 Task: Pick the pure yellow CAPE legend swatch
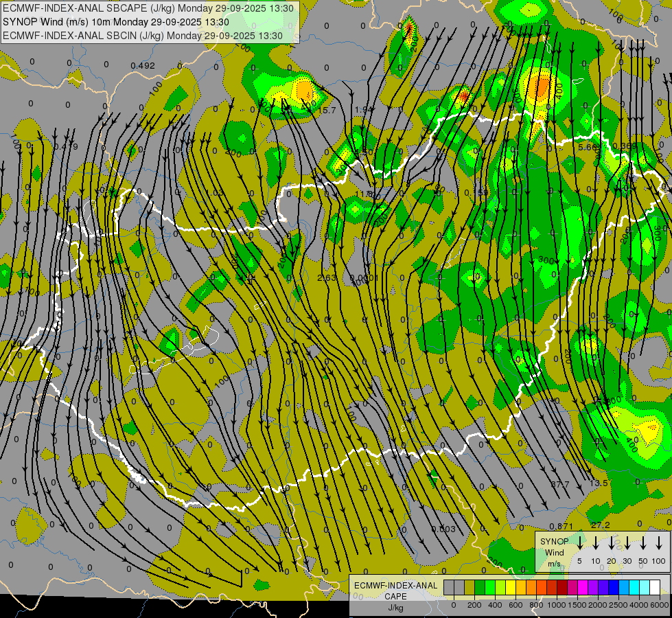click(511, 588)
